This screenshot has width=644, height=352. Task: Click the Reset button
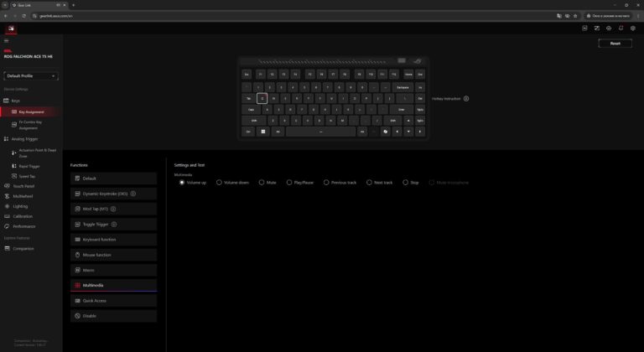pyautogui.click(x=615, y=43)
